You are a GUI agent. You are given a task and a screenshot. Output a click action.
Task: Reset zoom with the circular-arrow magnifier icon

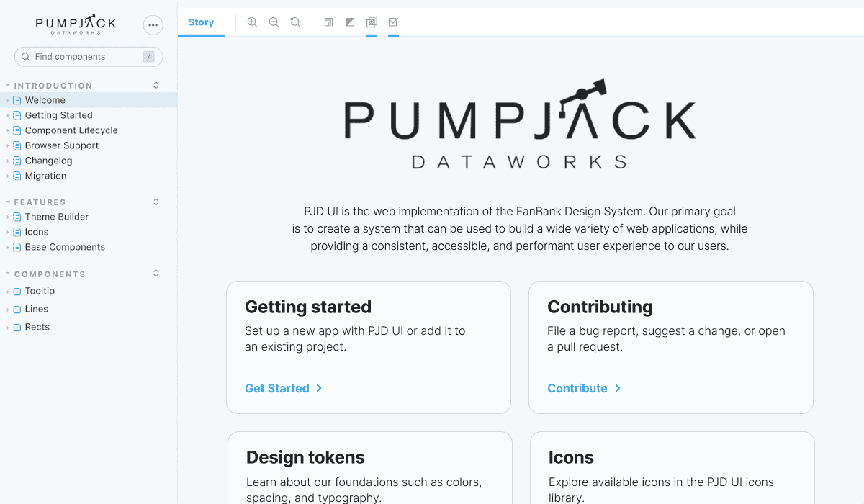pyautogui.click(x=295, y=22)
